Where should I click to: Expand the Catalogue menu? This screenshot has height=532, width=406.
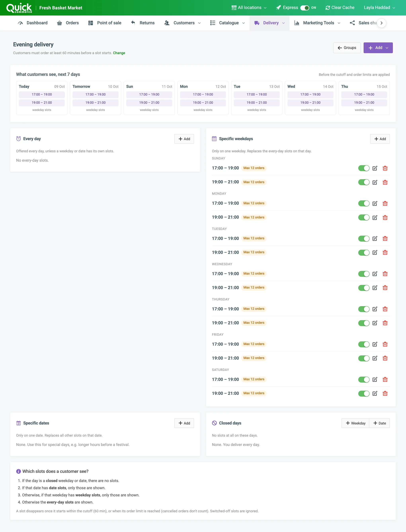(227, 23)
